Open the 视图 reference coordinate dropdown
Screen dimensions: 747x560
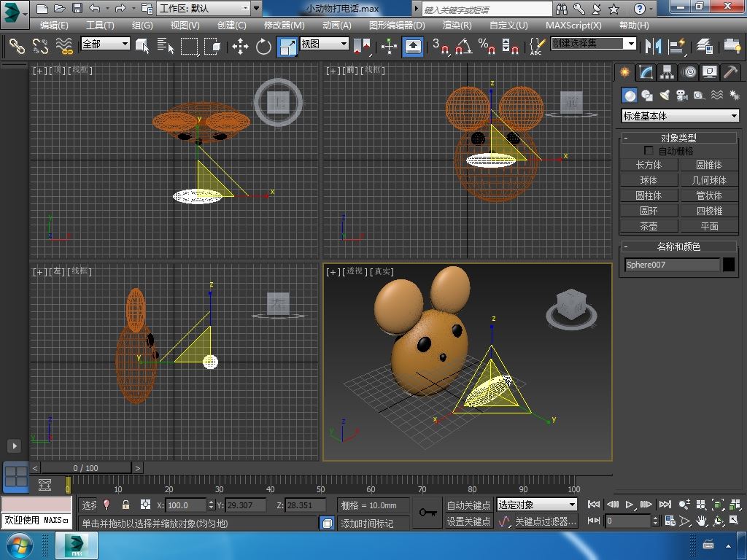tap(324, 44)
